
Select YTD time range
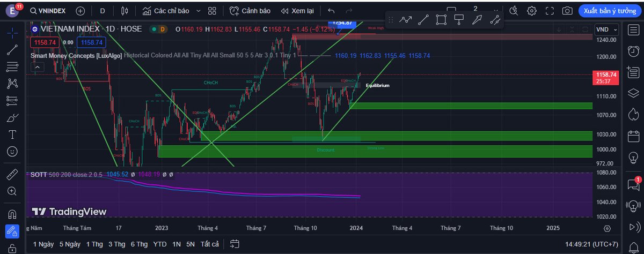[160, 244]
